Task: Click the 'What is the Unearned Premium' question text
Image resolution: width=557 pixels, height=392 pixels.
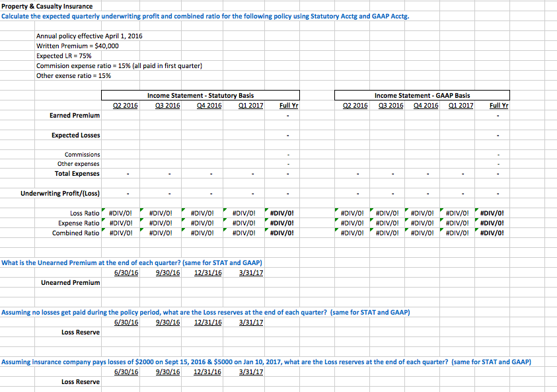Action: coord(131,263)
